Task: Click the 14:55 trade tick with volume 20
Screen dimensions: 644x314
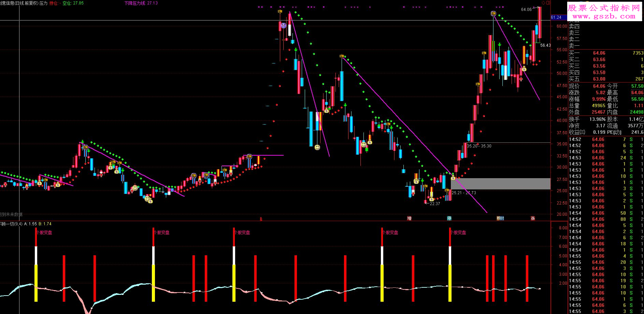Action: (x=606, y=262)
